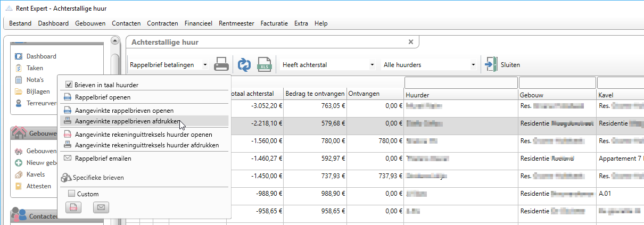
Task: Open the Bestand menu
Action: coord(20,23)
